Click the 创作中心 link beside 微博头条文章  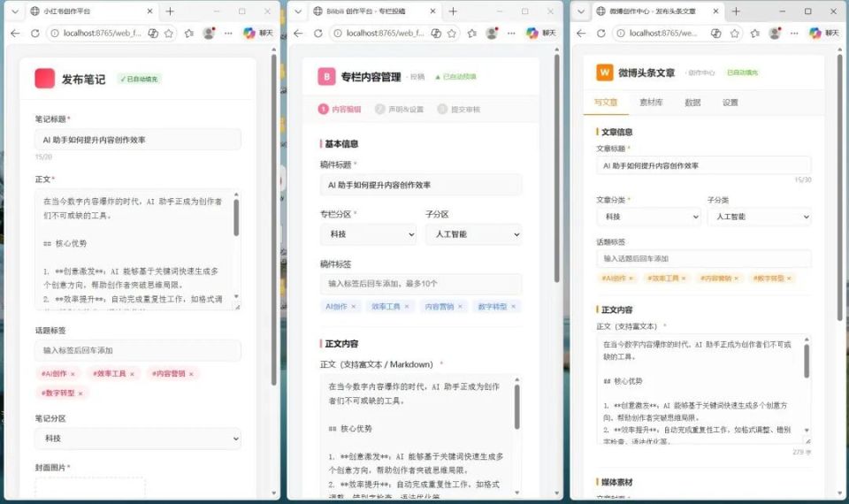click(x=701, y=73)
